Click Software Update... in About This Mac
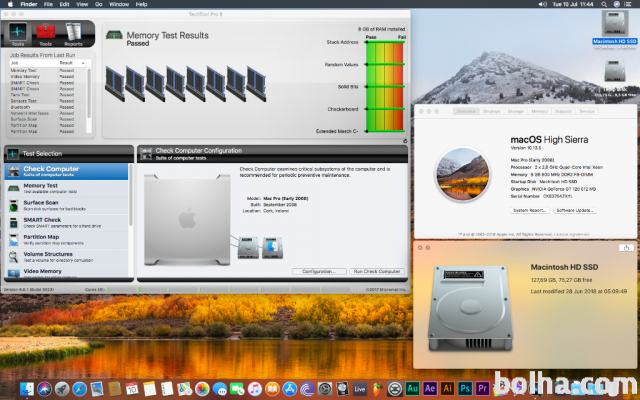This screenshot has width=640, height=400. [x=575, y=210]
